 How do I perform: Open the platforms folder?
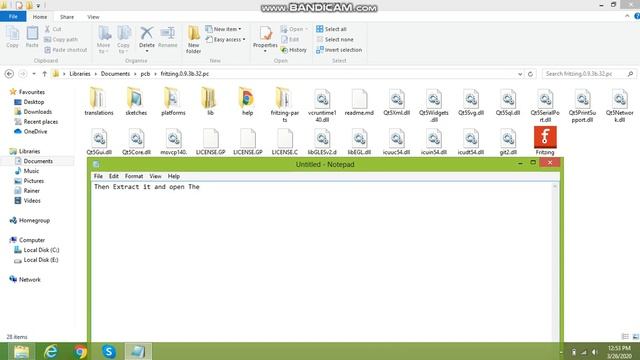(x=173, y=101)
